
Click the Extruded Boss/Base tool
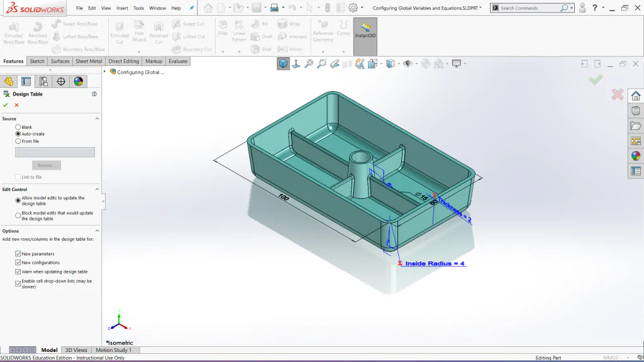pos(14,33)
